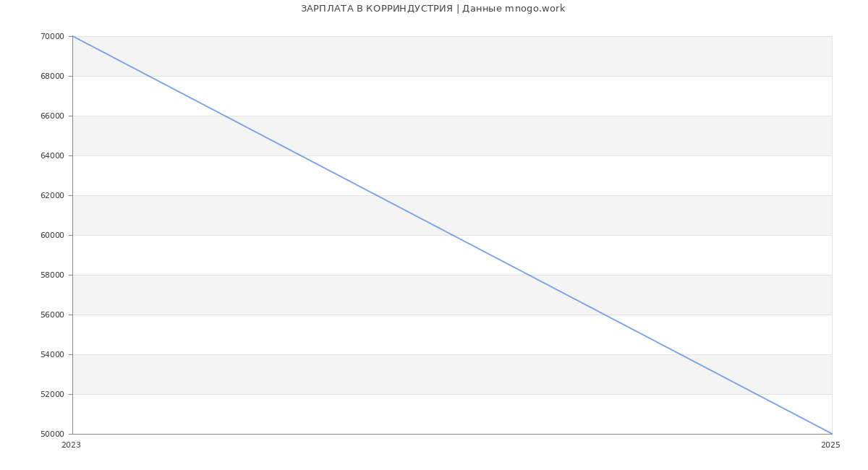The height and width of the screenshot is (470, 868).
Task: Select the 54000 y-axis label
Action: tap(52, 354)
